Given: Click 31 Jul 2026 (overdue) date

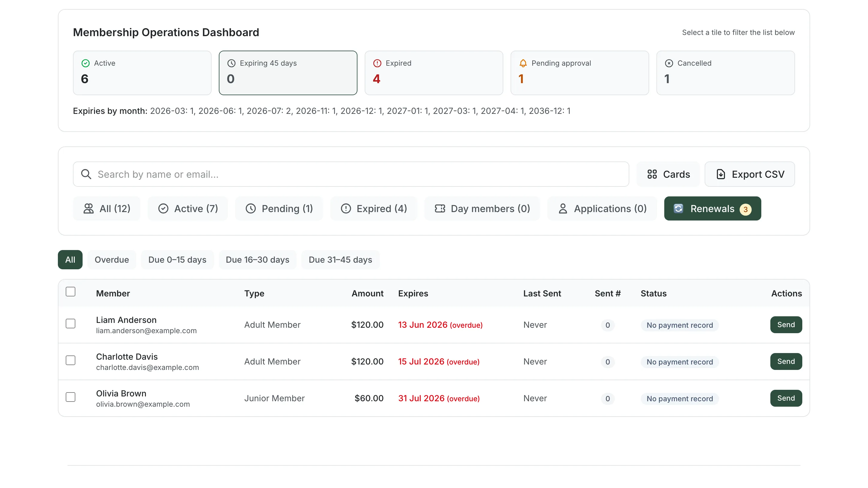Looking at the screenshot, I should [439, 399].
